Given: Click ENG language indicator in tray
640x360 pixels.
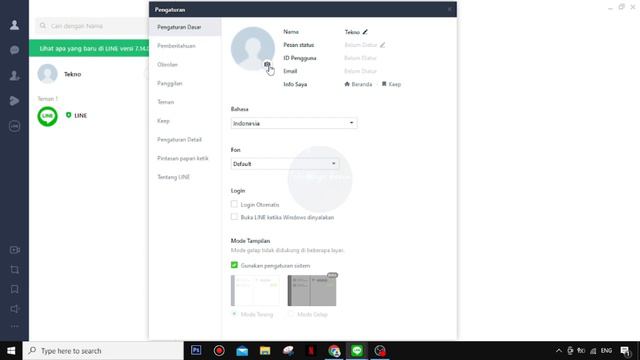Looking at the screenshot, I should tap(606, 351).
